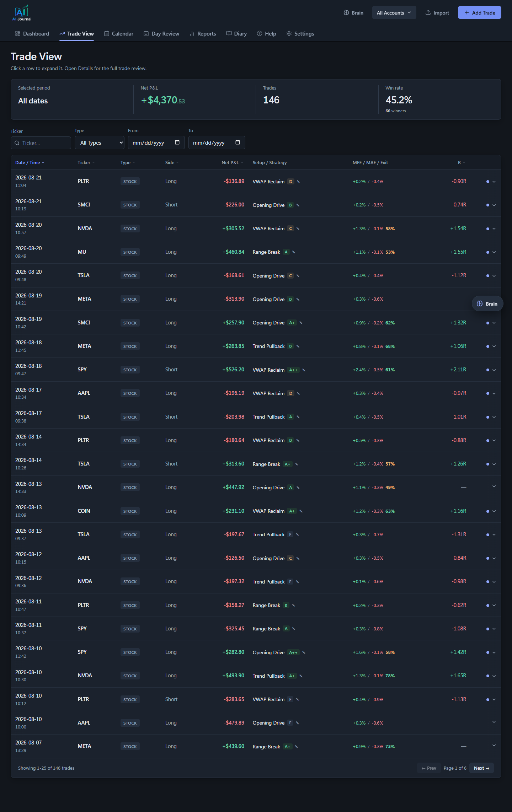512x812 pixels.
Task: Expand the AAPL -$479.89 trade row chevron
Action: [x=494, y=722]
